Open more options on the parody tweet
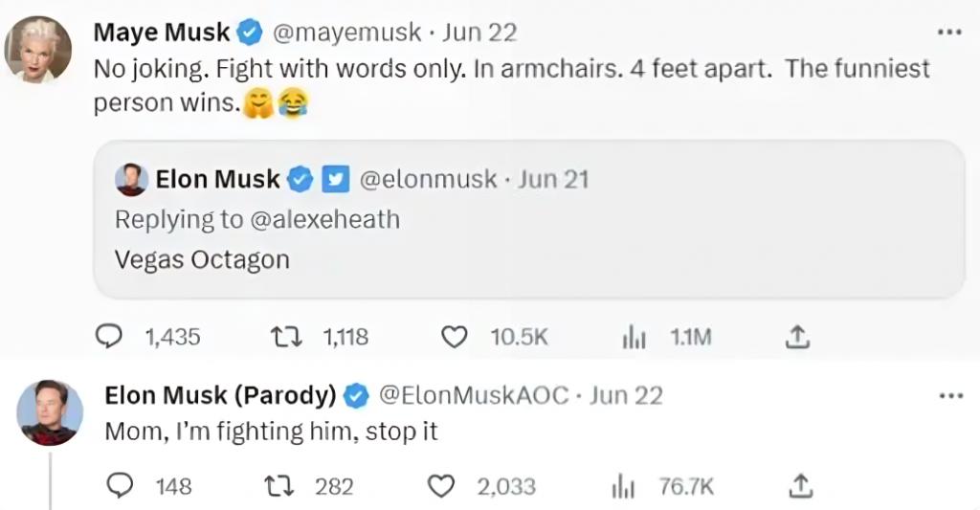980x510 pixels. point(947,395)
